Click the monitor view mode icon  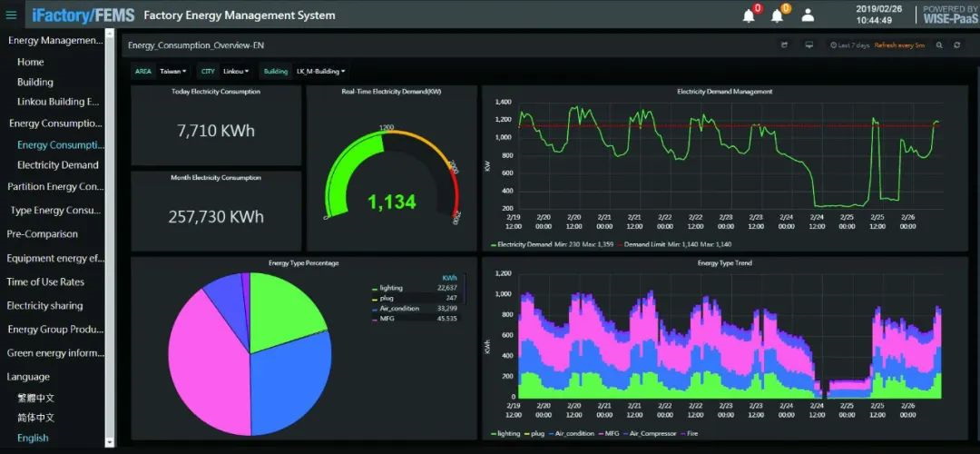click(x=808, y=44)
